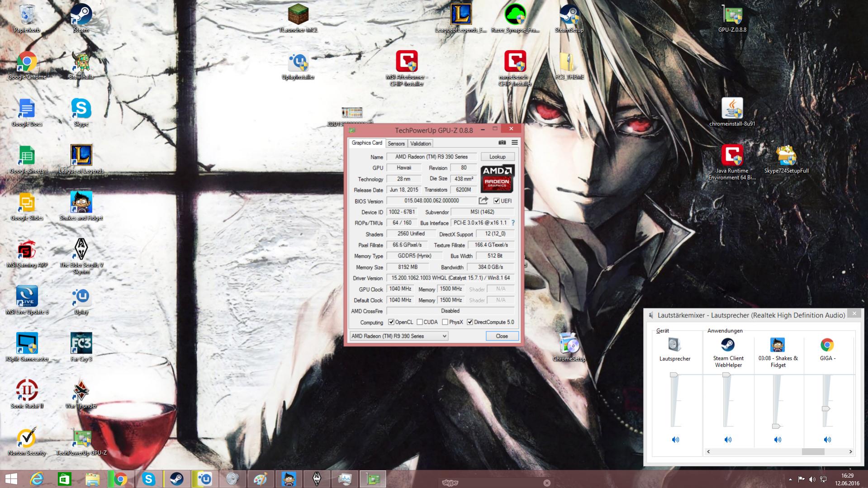868x488 pixels.
Task: Open the War Thunder desktop icon
Action: pos(81,394)
